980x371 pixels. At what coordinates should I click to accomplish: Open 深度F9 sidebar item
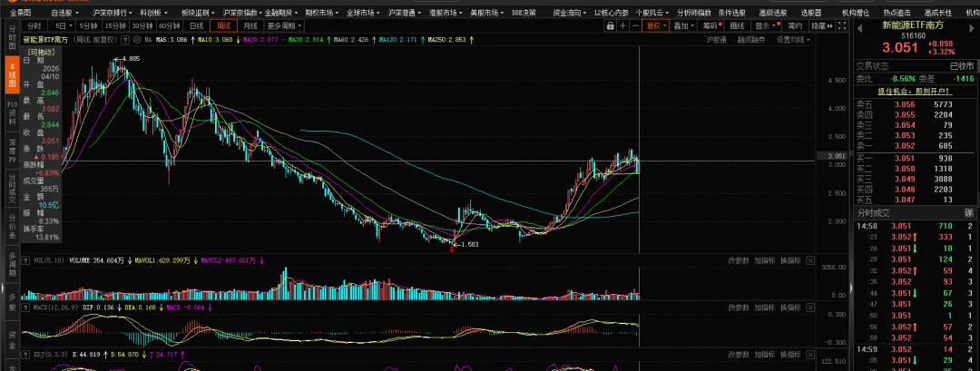(x=12, y=151)
